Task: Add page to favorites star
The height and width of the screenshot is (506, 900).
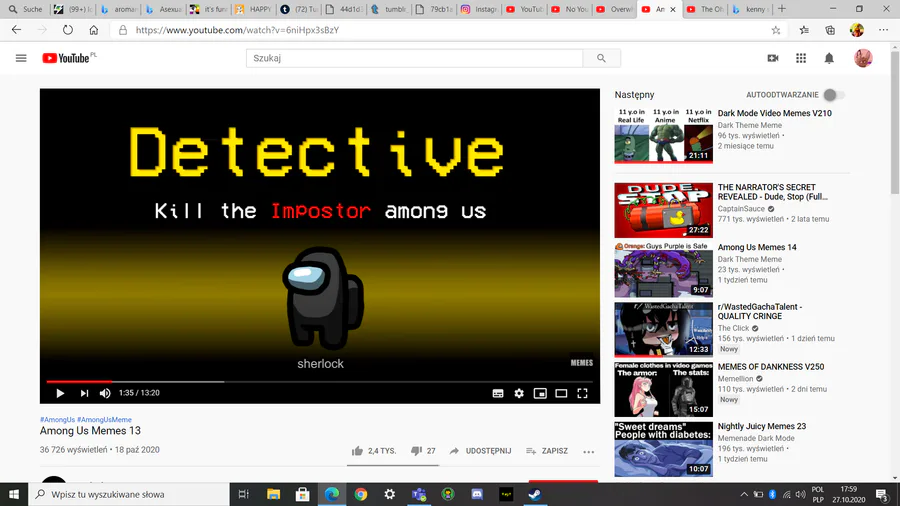Action: (x=775, y=30)
